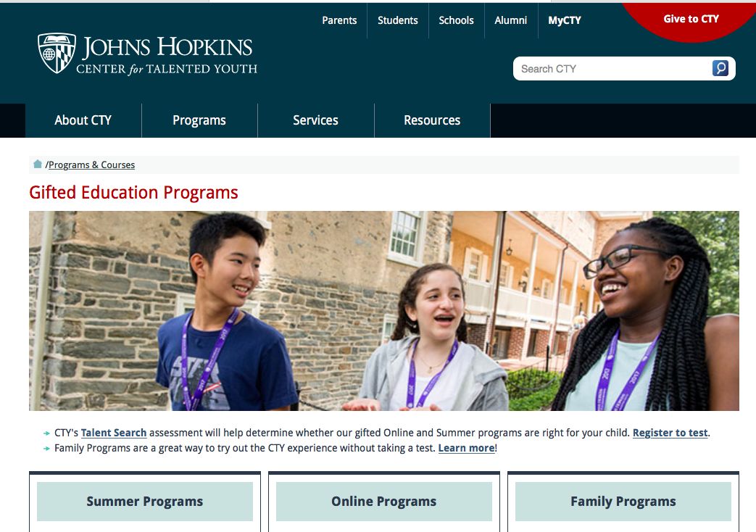The image size is (756, 532).
Task: Open the Family Programs Learn more link
Action: pos(466,448)
